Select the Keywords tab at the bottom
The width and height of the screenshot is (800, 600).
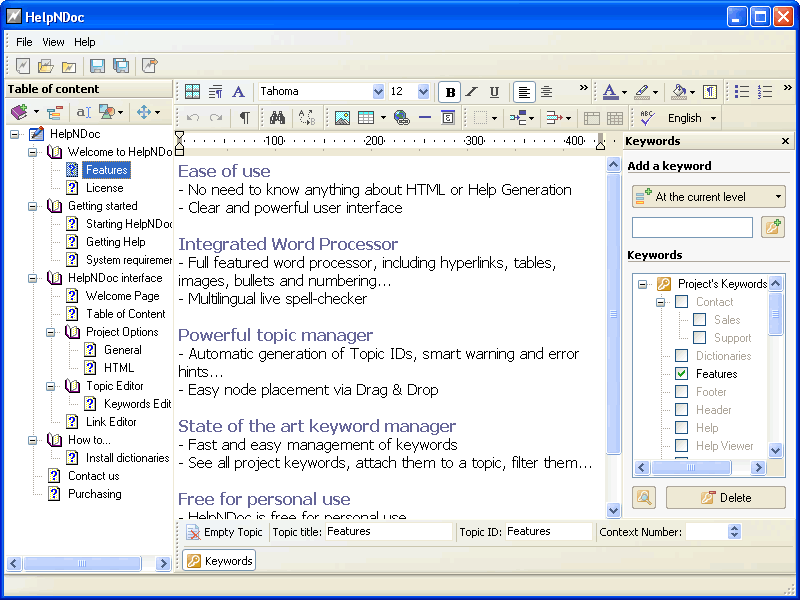pos(219,561)
